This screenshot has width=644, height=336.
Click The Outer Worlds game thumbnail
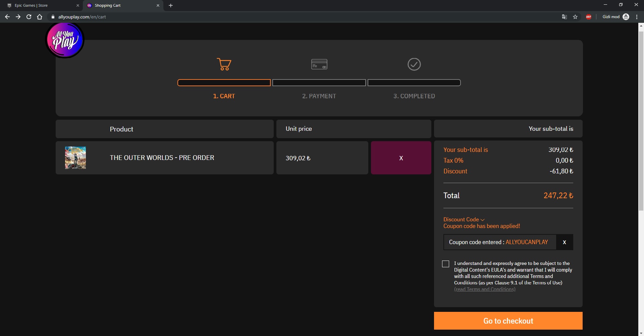[x=75, y=158]
